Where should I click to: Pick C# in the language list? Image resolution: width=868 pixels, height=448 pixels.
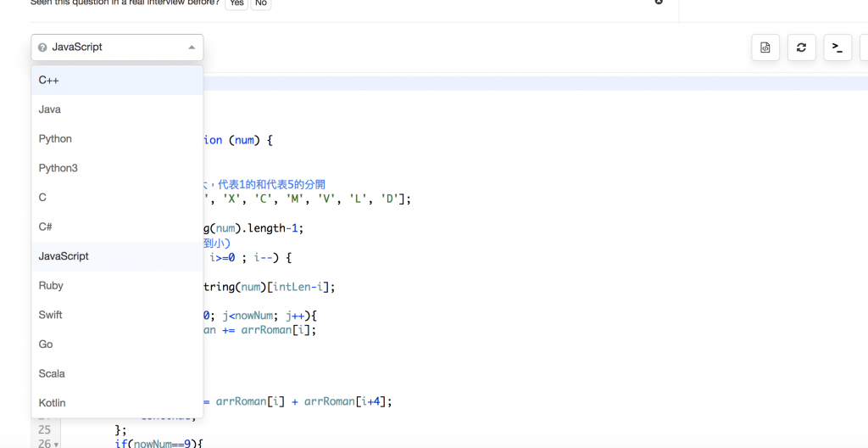(117, 227)
